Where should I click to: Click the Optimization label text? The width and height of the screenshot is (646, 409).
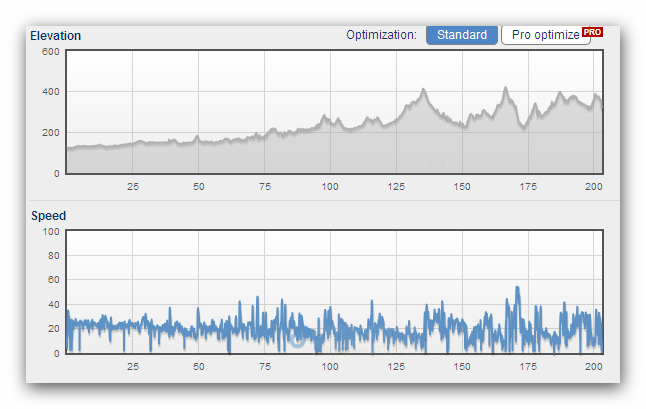(381, 35)
